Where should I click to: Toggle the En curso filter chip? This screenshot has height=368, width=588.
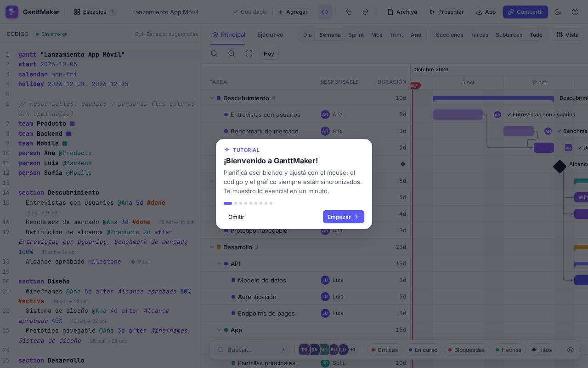point(423,350)
